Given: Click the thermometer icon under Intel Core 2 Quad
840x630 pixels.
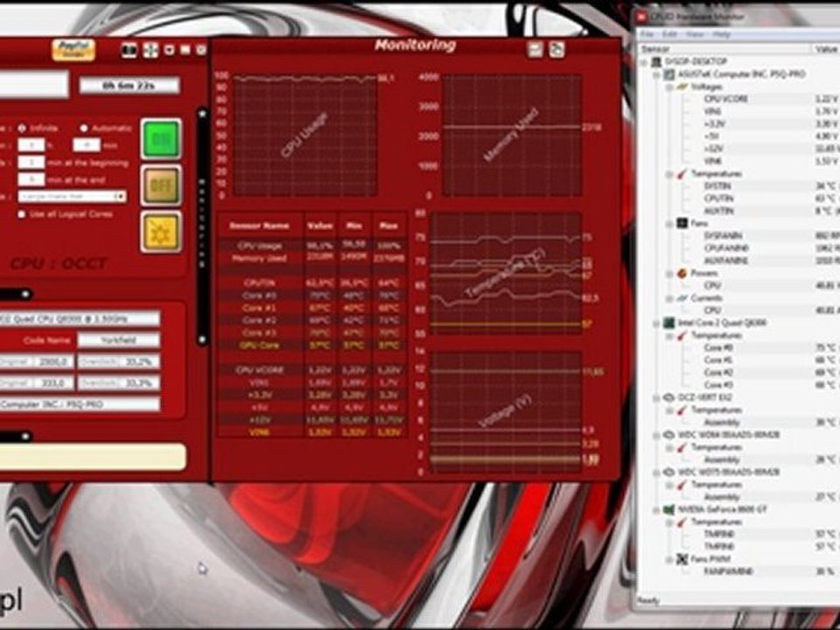Looking at the screenshot, I should pos(682,335).
